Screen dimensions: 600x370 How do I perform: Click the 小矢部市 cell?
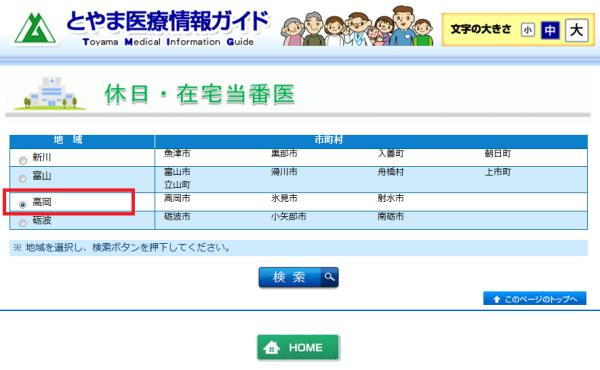(289, 217)
